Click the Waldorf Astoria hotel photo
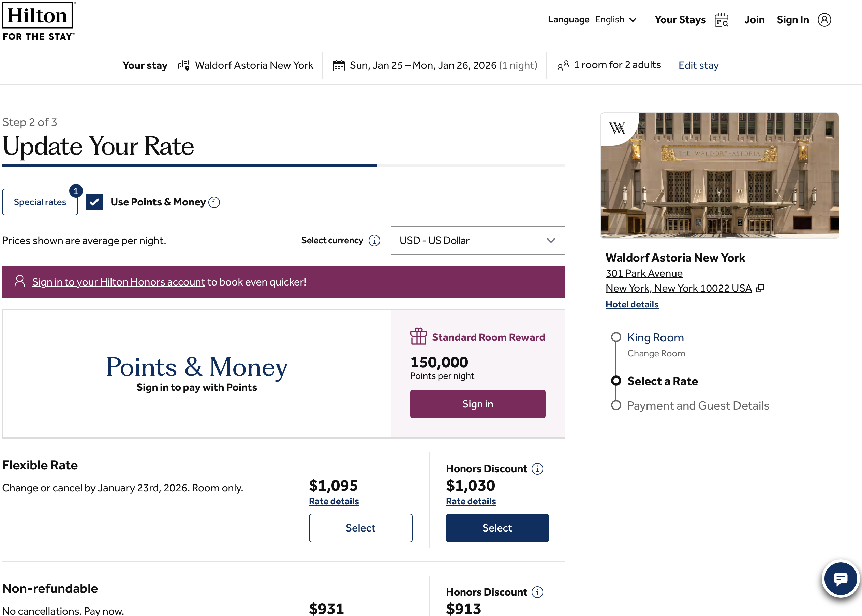This screenshot has height=616, width=862. click(720, 175)
